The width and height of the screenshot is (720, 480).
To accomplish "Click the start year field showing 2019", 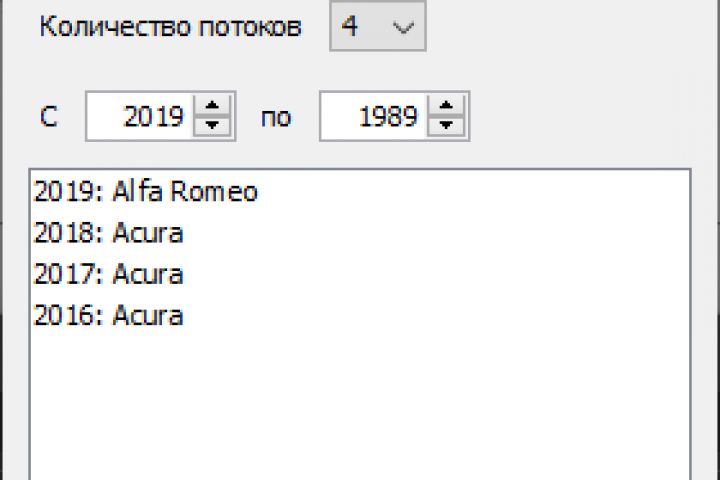I will [x=152, y=117].
